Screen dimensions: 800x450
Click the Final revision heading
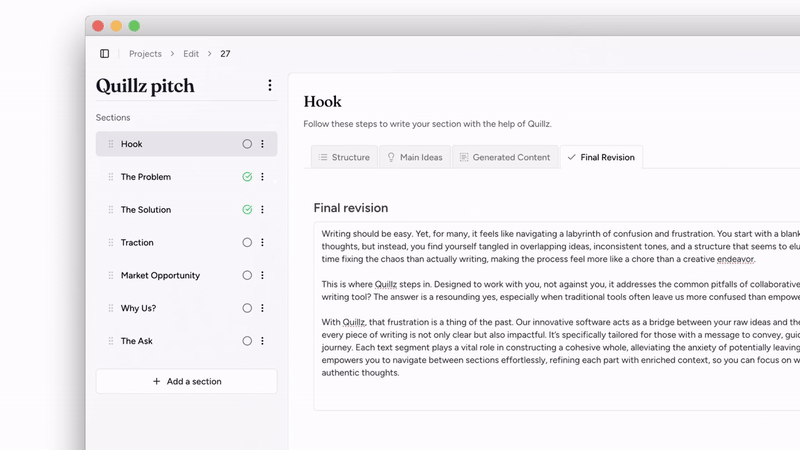[x=351, y=208]
